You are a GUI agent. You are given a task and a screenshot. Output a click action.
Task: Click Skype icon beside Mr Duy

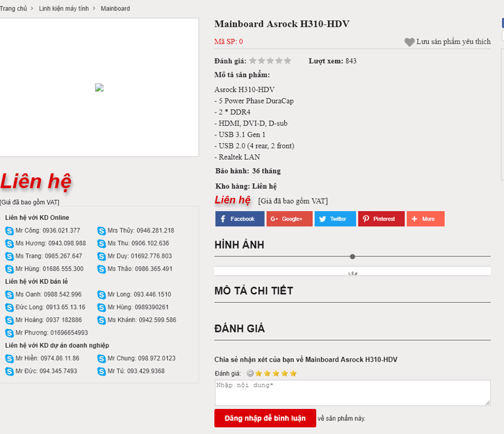[x=101, y=256]
